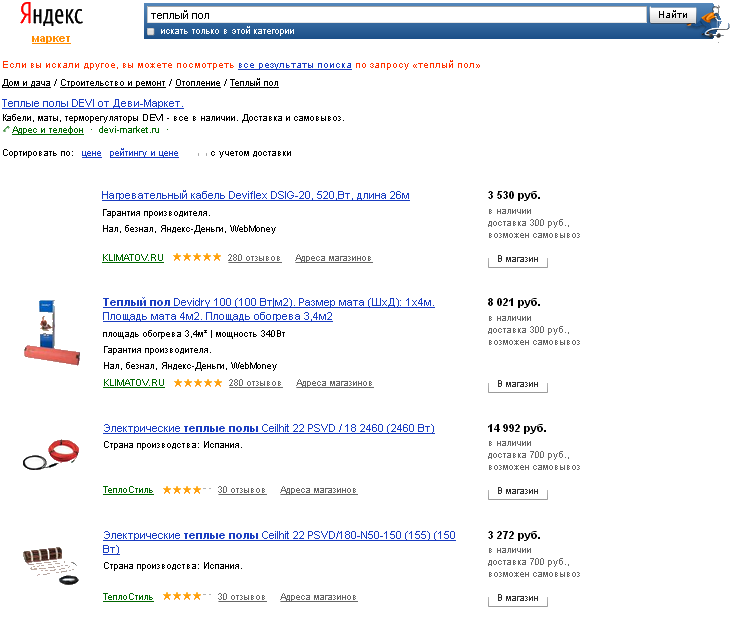
Task: Toggle искать только в этой категории checkbox
Action: point(151,32)
